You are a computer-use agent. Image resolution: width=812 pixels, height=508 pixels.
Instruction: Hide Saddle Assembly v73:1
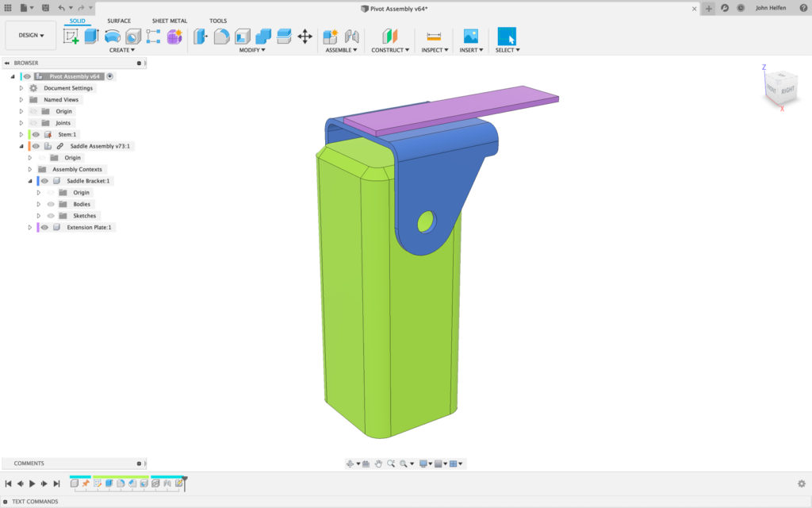coord(36,145)
